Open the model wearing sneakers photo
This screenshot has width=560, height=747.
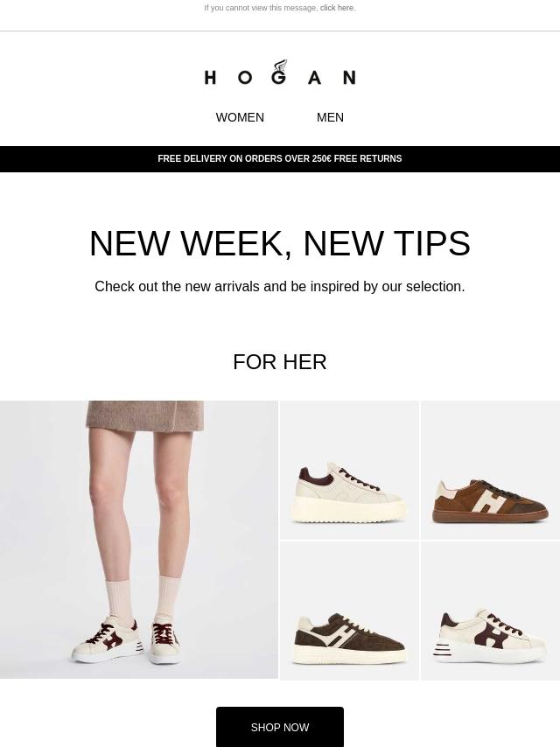139,540
